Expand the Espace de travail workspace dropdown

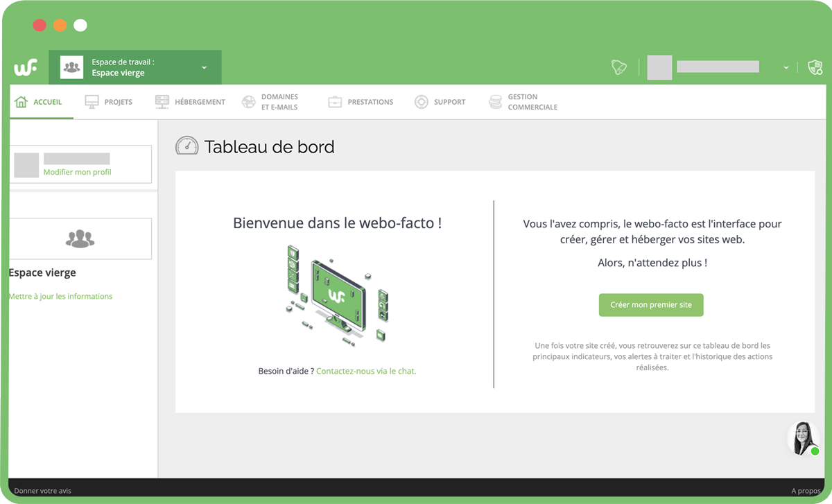tap(203, 67)
